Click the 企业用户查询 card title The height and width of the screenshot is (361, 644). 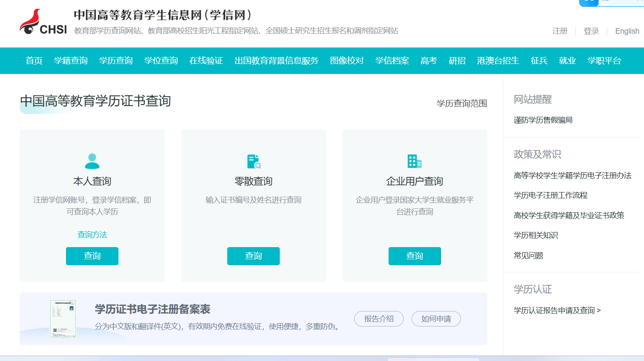click(x=415, y=181)
